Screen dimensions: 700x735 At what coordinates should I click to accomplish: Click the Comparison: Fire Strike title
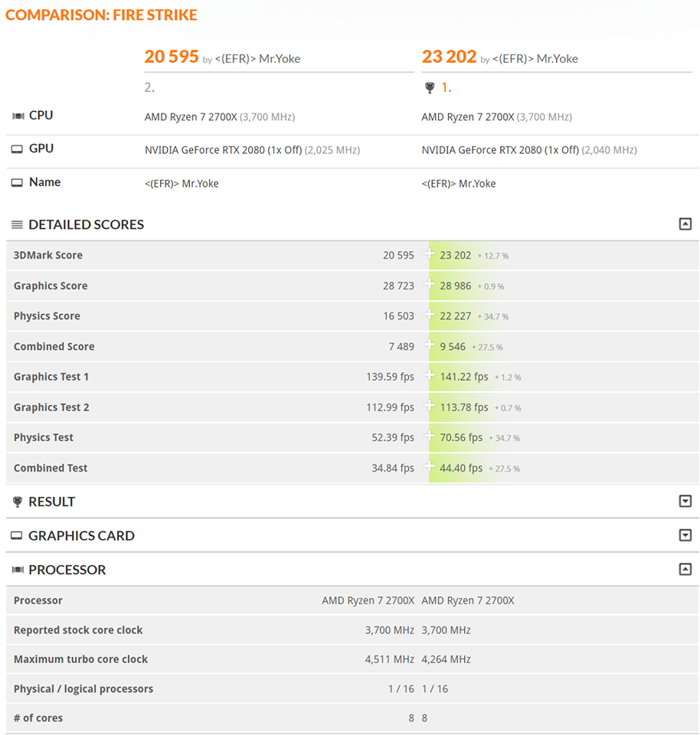[x=101, y=15]
